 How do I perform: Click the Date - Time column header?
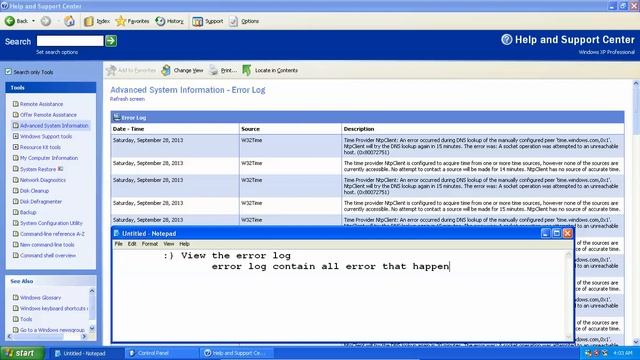point(128,129)
